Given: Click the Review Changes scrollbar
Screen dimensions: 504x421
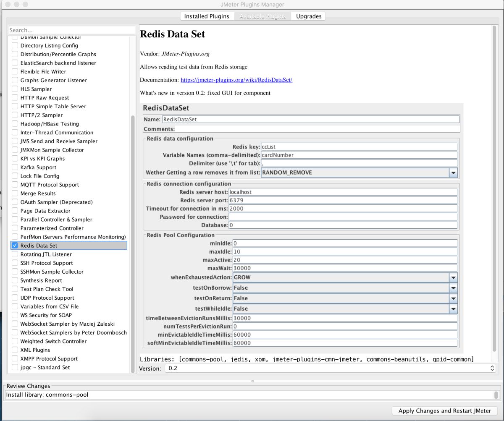Looking at the screenshot, I should (496, 395).
